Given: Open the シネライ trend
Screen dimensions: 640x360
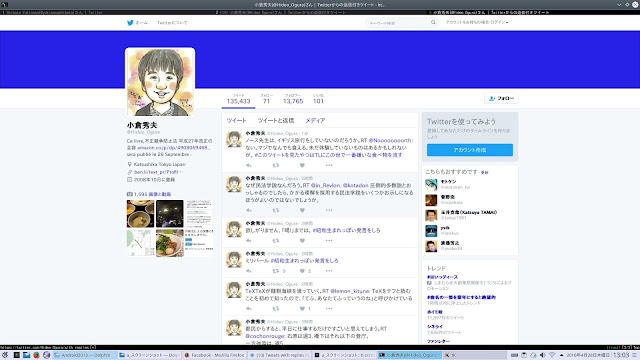Looking at the screenshot, I should tap(435, 327).
